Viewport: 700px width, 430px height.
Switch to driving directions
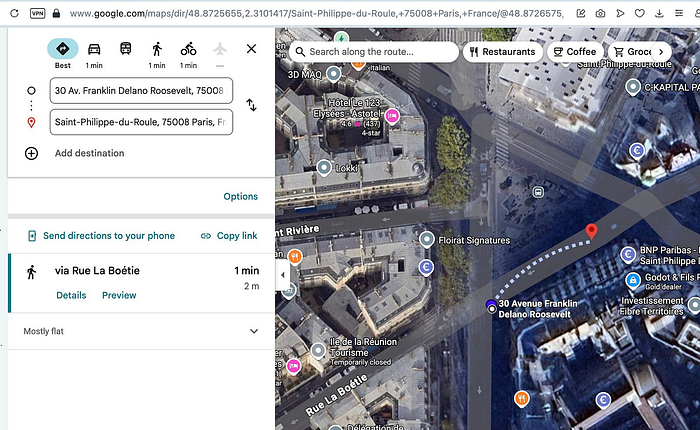(94, 49)
